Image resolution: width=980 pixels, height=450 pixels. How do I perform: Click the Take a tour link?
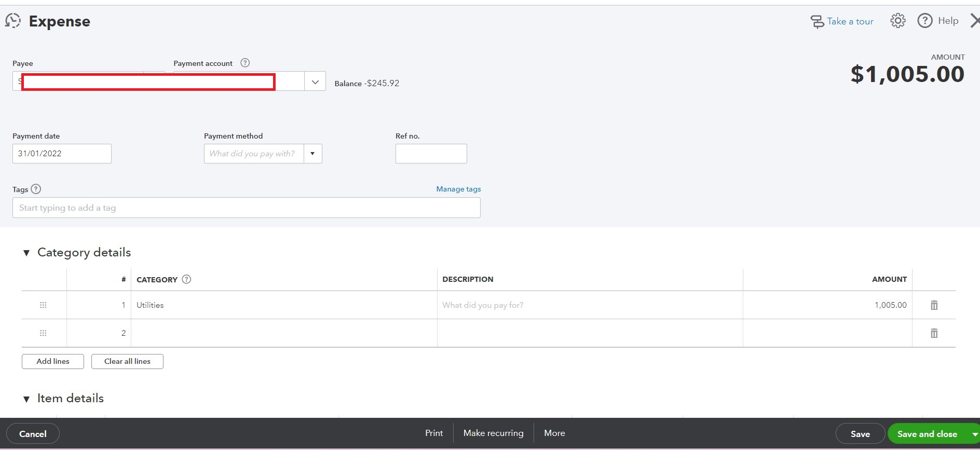[842, 21]
